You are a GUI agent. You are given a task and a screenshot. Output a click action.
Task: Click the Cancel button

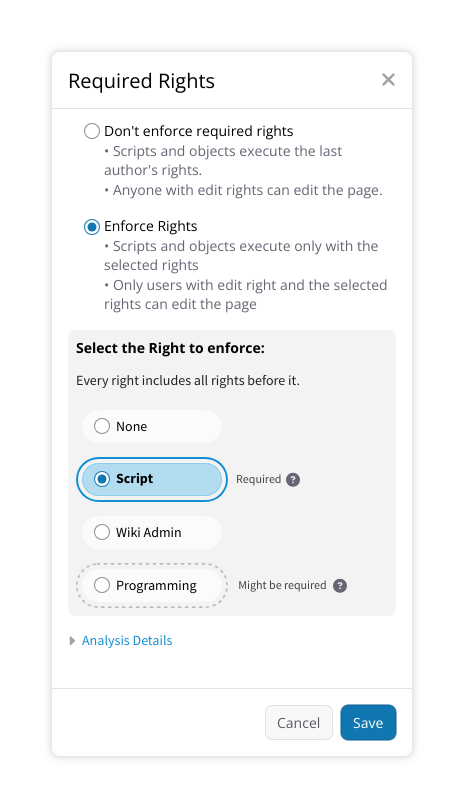[x=299, y=722]
